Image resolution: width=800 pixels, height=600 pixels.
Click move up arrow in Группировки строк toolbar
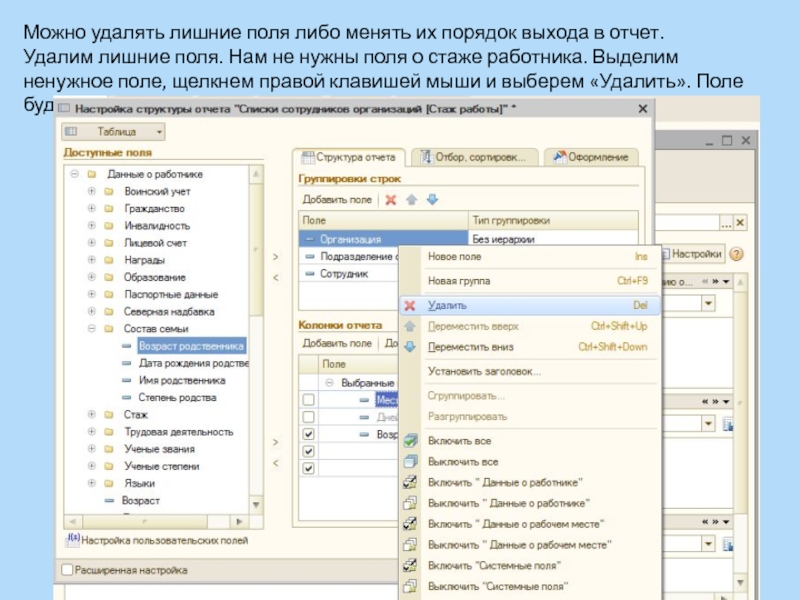pos(411,200)
